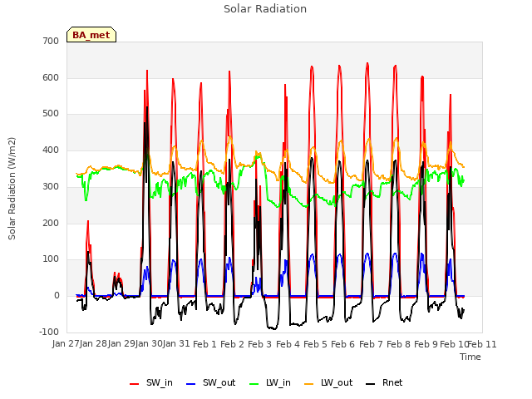
Task: Click the red SW_in legend swatch
Action: pos(135,384)
